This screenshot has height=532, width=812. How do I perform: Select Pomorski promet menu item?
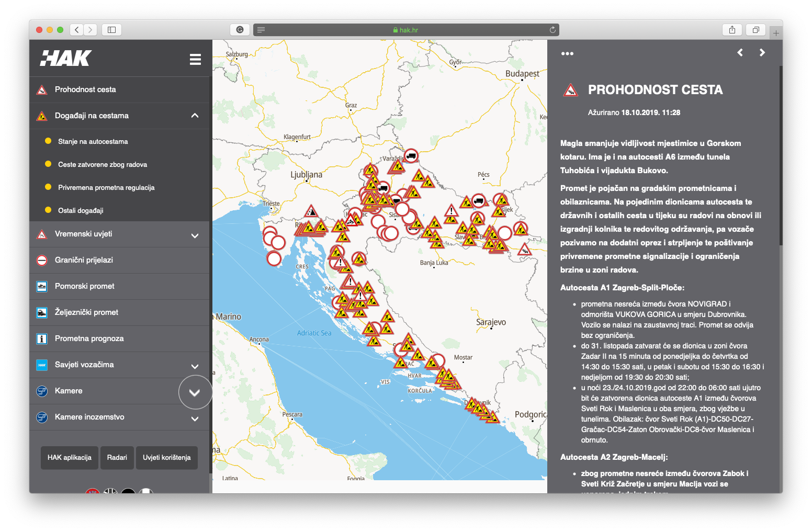point(84,286)
